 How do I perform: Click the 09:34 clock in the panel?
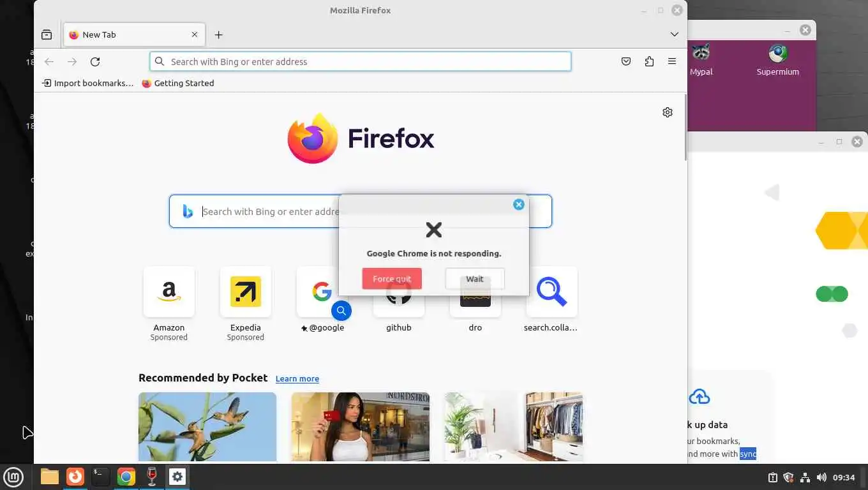pyautogui.click(x=844, y=477)
